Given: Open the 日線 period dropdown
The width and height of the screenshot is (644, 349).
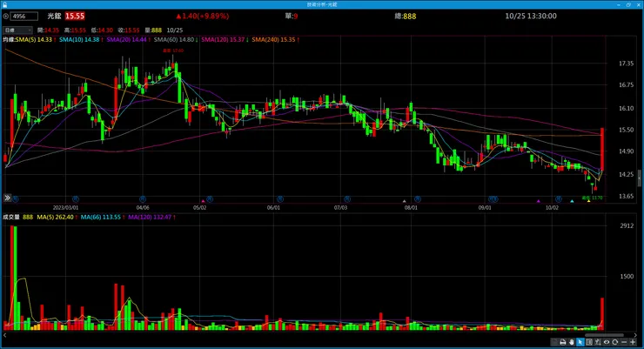Looking at the screenshot, I should (x=17, y=30).
